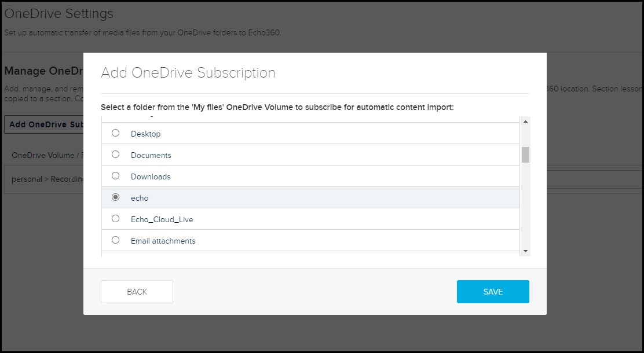Click the 'Echo_Cloud_Live' folder name
Image resolution: width=644 pixels, height=353 pixels.
point(162,219)
